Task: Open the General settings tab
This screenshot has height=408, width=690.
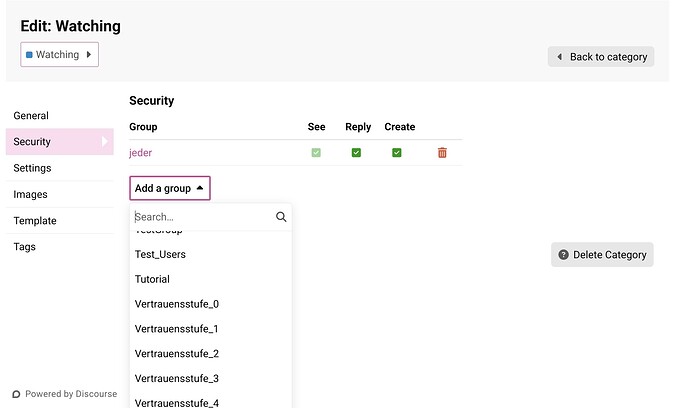Action: point(59,116)
